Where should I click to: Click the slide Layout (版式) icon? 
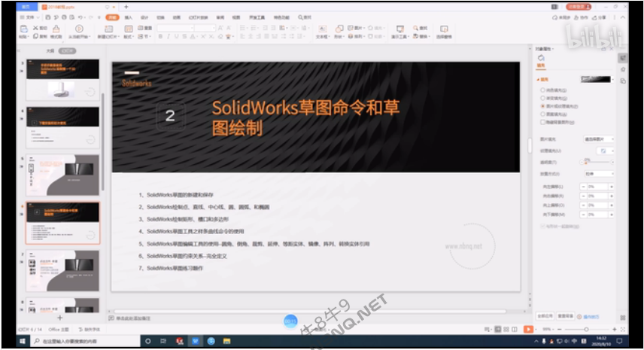(129, 29)
